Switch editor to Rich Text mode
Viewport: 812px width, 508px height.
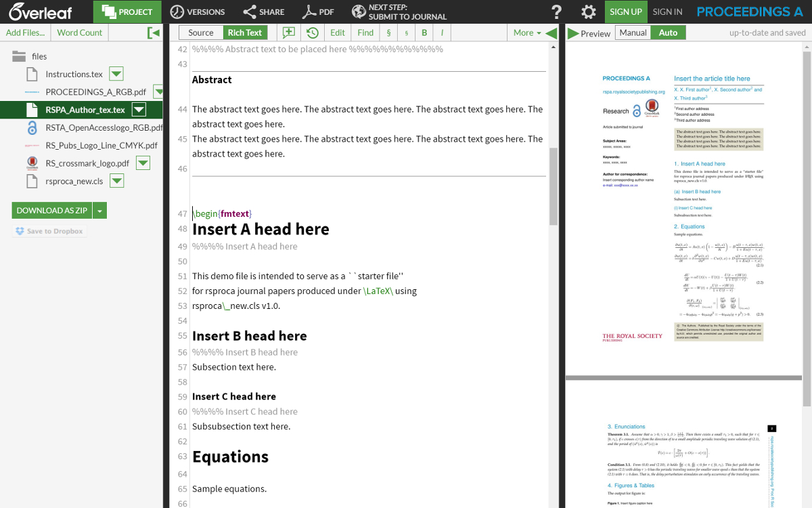(244, 33)
